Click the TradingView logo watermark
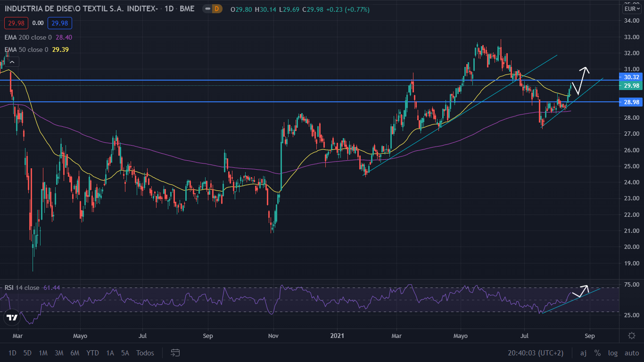 pos(11,318)
